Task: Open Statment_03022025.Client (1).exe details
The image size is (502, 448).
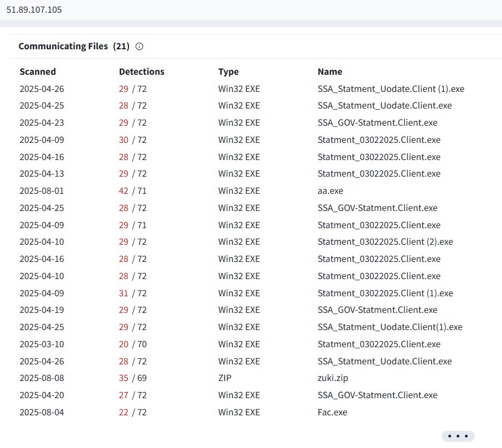Action: [x=386, y=293]
